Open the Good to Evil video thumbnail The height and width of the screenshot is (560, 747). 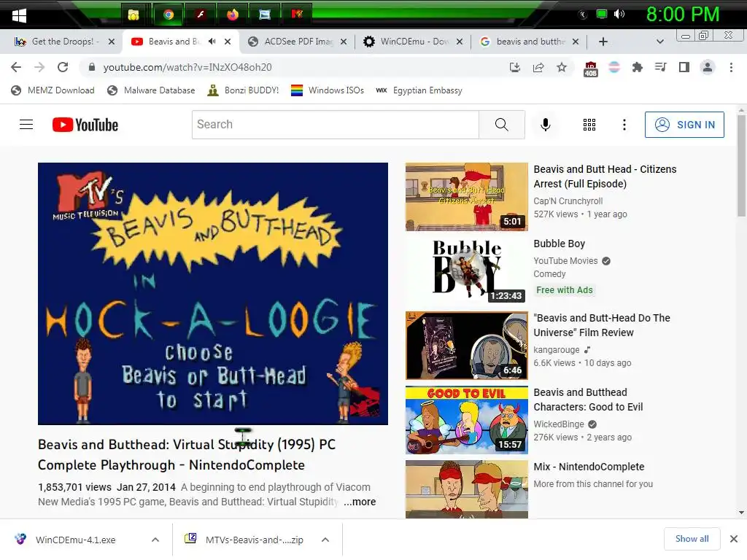coord(466,420)
